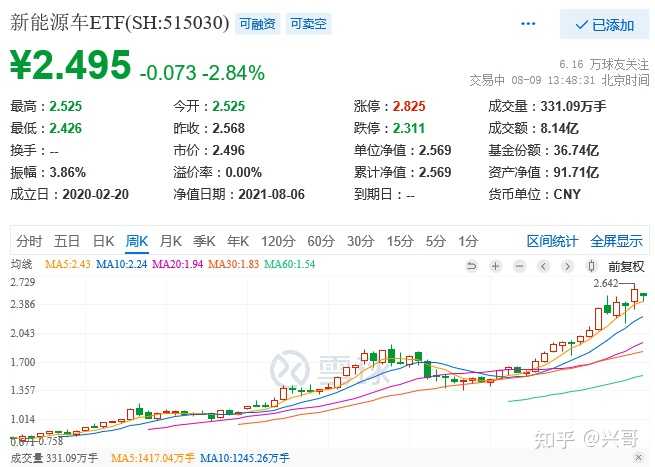The height and width of the screenshot is (467, 655).
Task: Click the 振幅 value 3.86%
Action: point(68,172)
